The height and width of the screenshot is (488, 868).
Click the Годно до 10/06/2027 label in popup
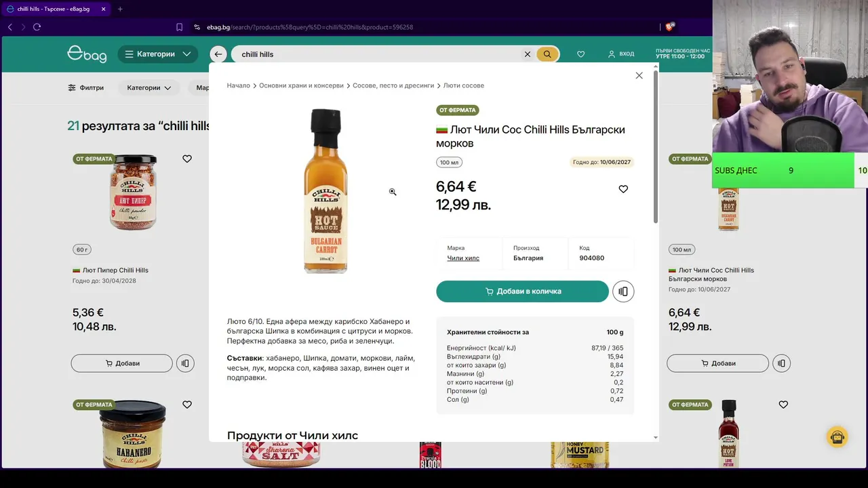[x=602, y=163]
